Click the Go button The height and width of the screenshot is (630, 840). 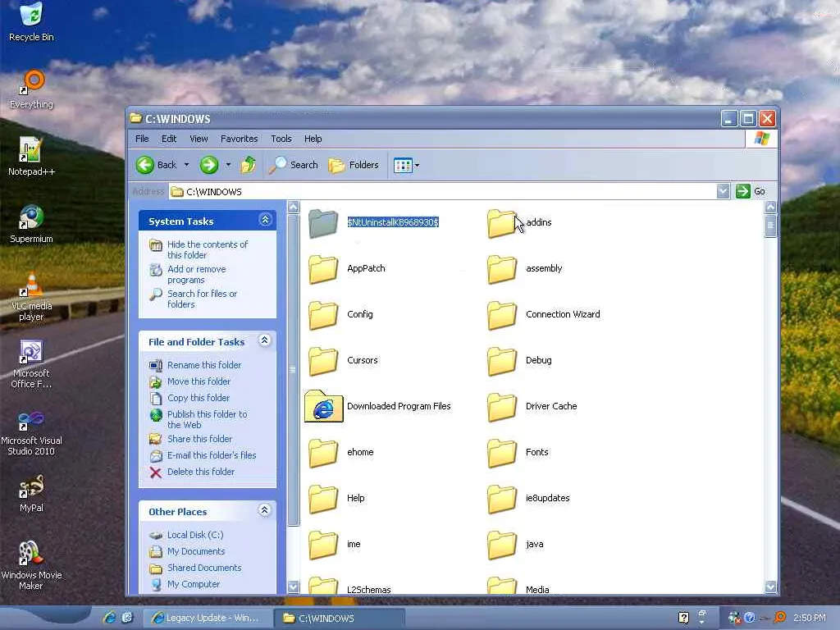(751, 191)
